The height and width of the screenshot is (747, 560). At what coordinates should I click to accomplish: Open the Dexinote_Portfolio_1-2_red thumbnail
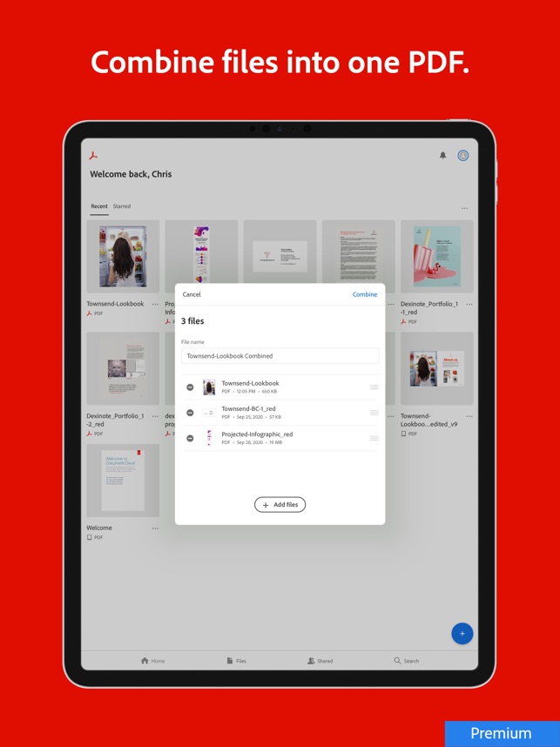click(123, 368)
